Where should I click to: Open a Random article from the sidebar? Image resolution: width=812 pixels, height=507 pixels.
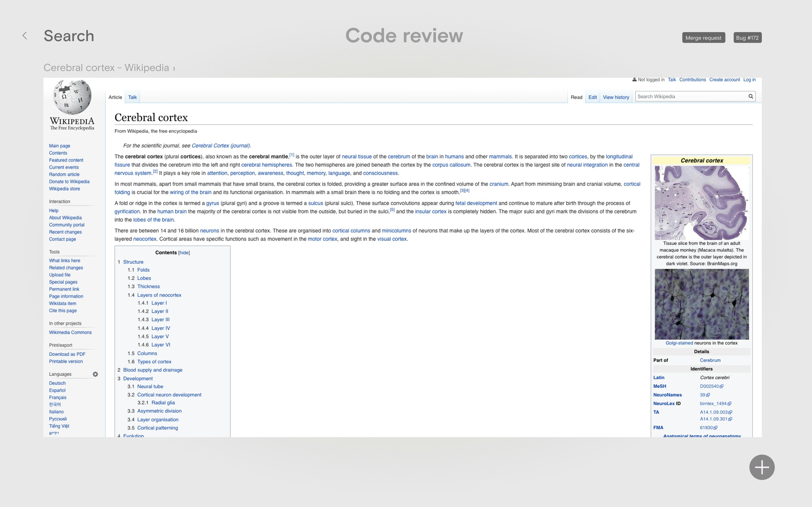click(x=64, y=174)
